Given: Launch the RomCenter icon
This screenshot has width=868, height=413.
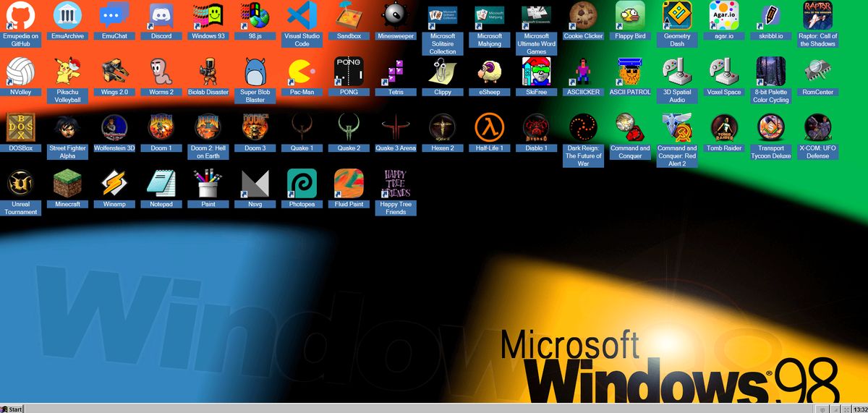Looking at the screenshot, I should (x=818, y=72).
